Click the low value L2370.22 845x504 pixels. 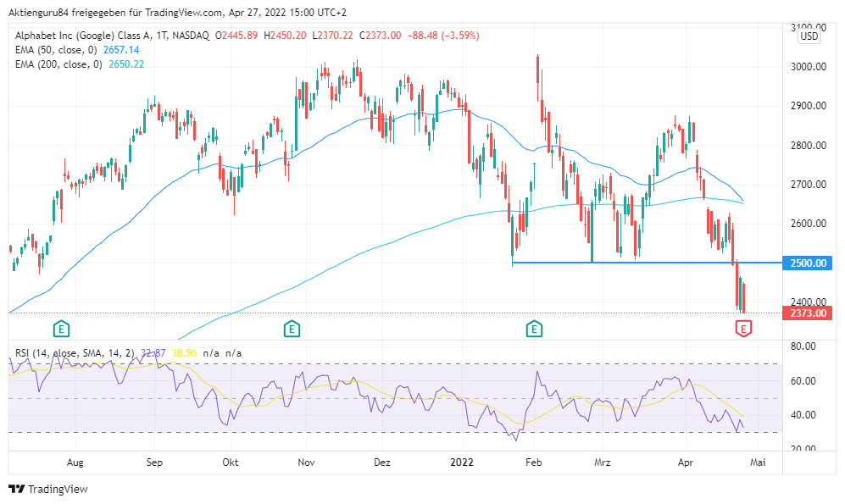click(332, 36)
